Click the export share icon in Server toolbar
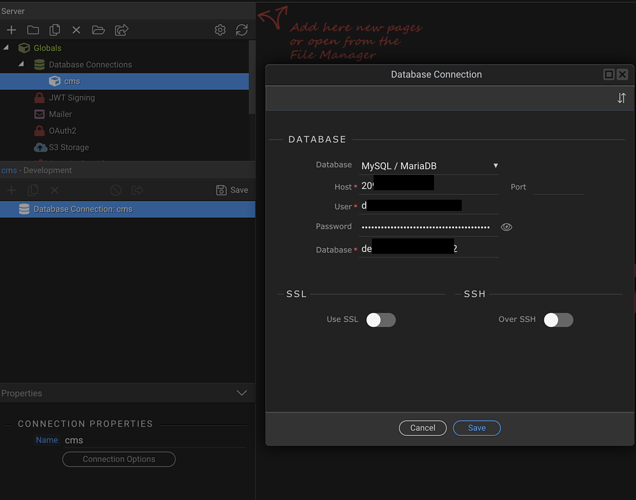The width and height of the screenshot is (636, 500). pos(121,30)
